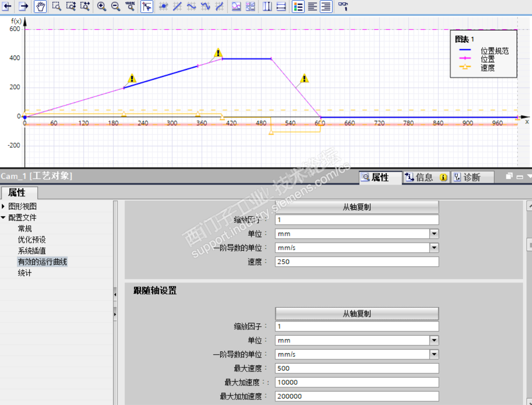Insert a point element in curve
The image size is (532, 405).
164,6
